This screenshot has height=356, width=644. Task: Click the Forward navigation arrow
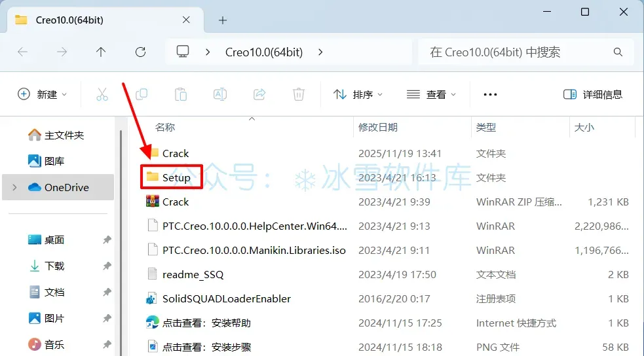pos(62,52)
